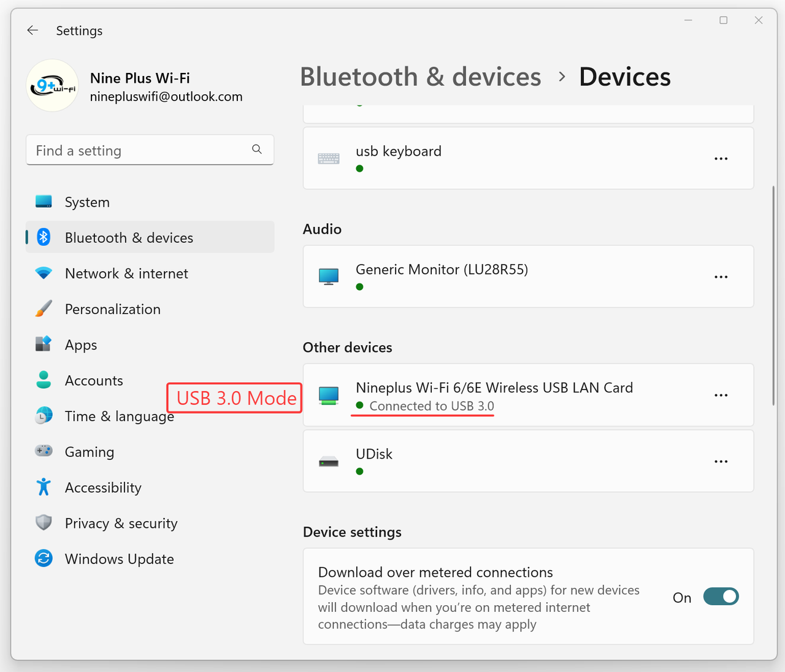Open the System settings page
This screenshot has width=785, height=672.
150,202
